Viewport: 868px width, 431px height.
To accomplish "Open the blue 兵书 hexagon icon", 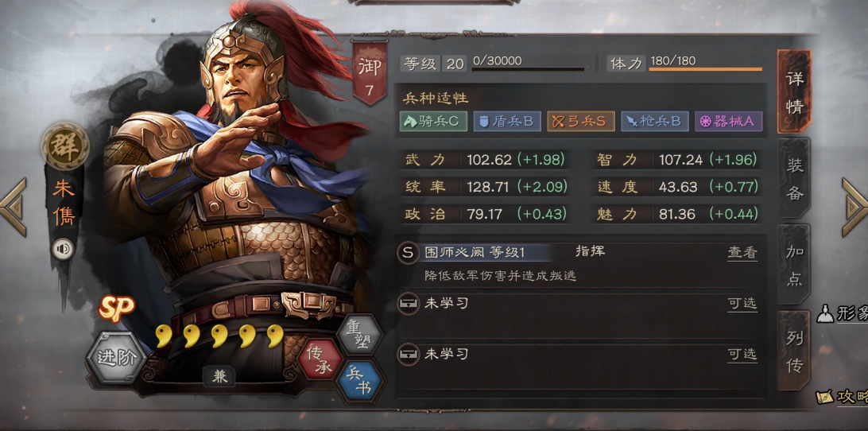I will pyautogui.click(x=360, y=381).
